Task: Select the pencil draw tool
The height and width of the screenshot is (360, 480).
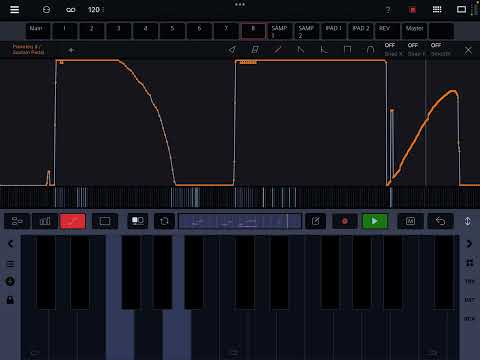Action: (x=232, y=50)
